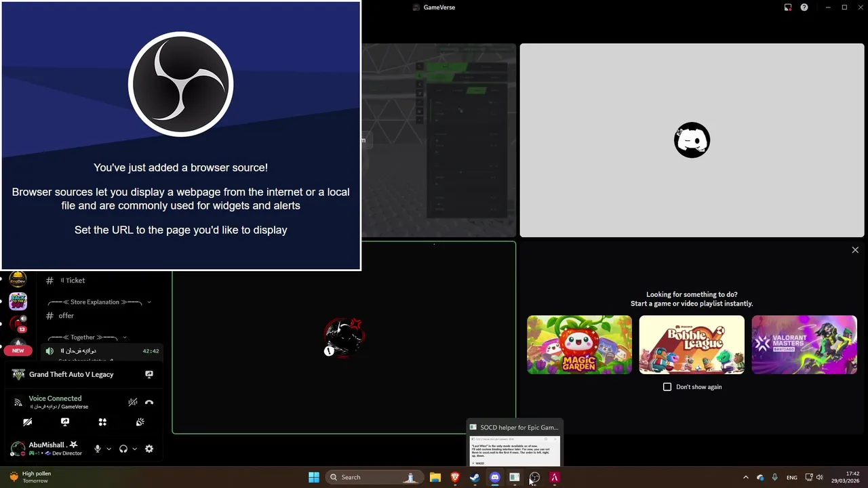
Task: Stream Grand Theft Auto V Legacy
Action: pyautogui.click(x=149, y=374)
